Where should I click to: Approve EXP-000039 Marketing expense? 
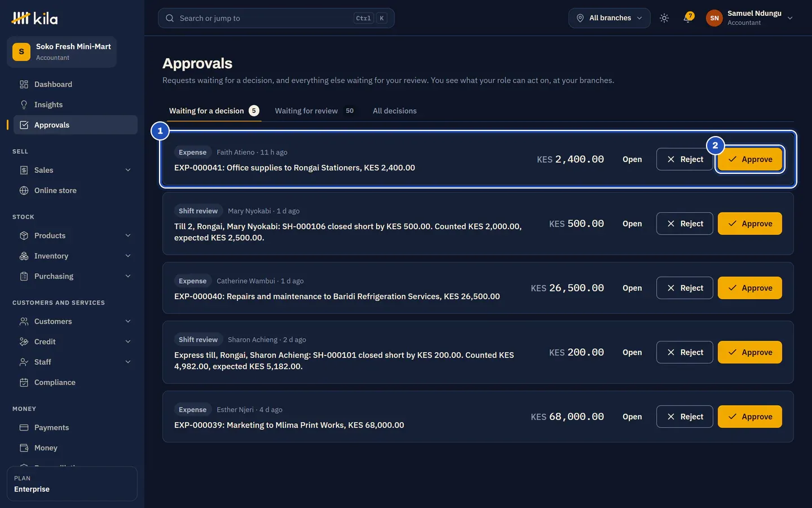[750, 417]
